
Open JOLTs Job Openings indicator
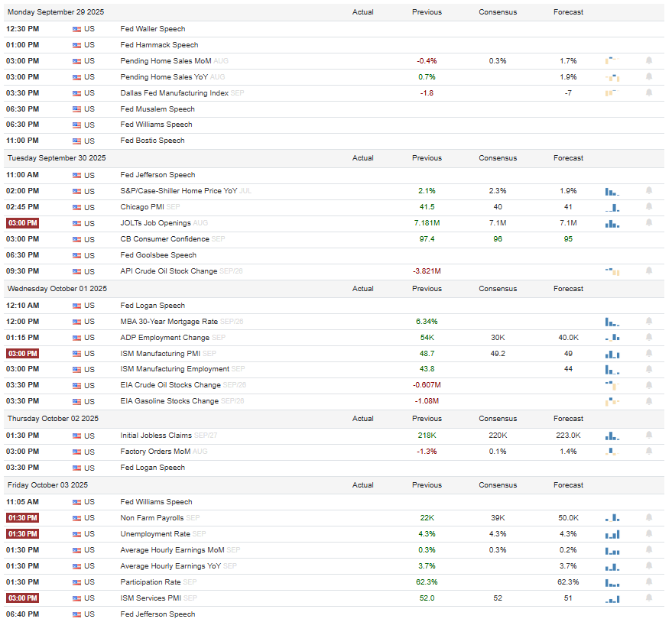click(x=155, y=223)
